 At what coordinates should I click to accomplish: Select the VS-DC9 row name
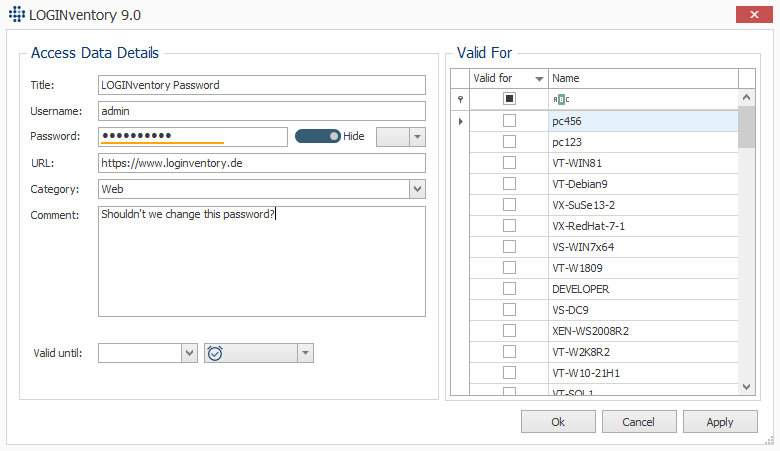pos(570,310)
